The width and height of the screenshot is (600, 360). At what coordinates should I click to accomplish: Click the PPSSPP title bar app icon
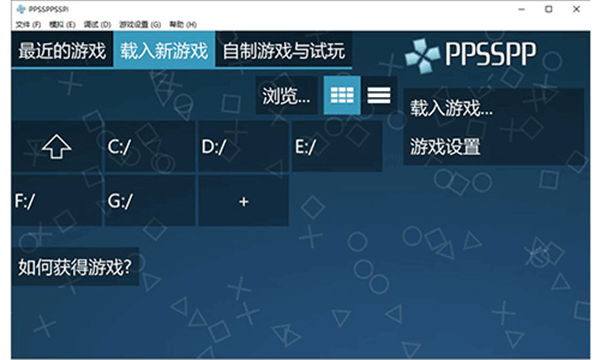pyautogui.click(x=21, y=9)
